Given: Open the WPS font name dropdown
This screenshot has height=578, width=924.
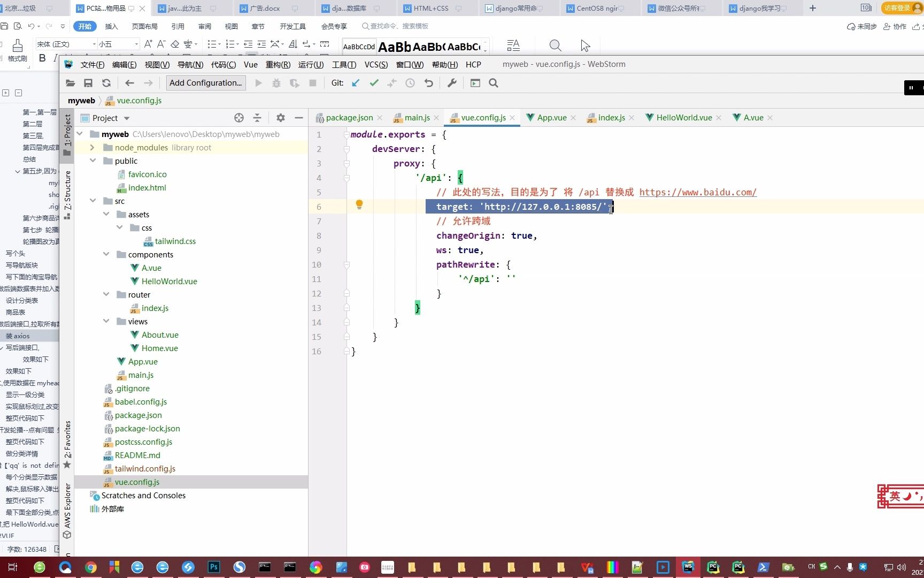Looking at the screenshot, I should (94, 44).
